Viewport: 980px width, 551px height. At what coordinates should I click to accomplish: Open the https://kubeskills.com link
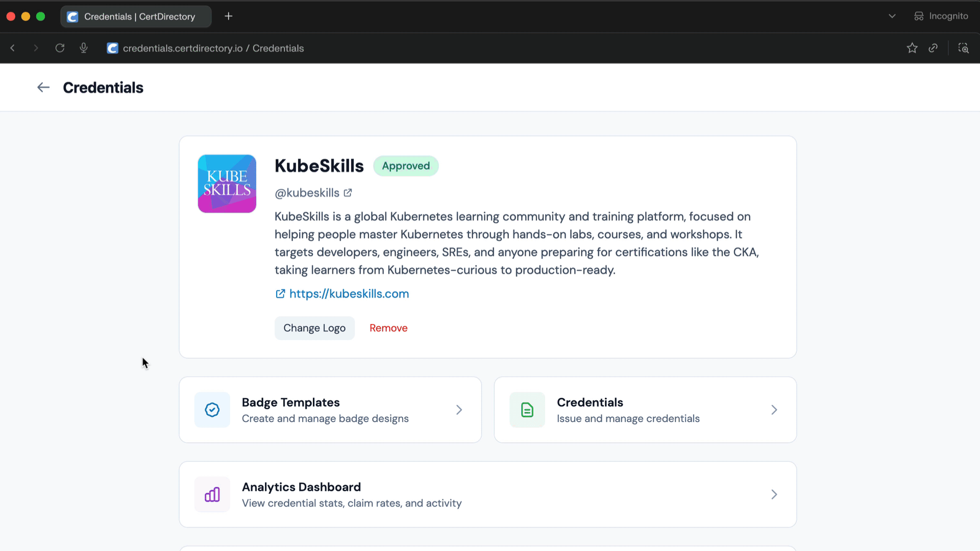[x=349, y=294]
